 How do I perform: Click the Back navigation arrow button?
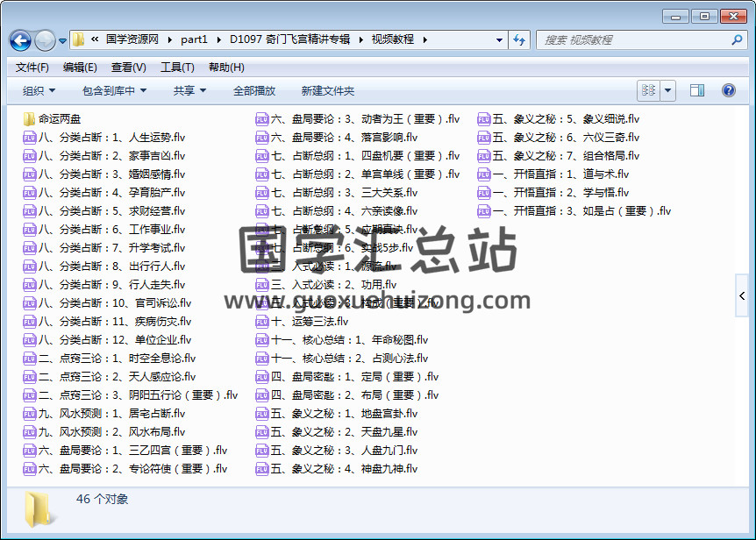pos(20,40)
